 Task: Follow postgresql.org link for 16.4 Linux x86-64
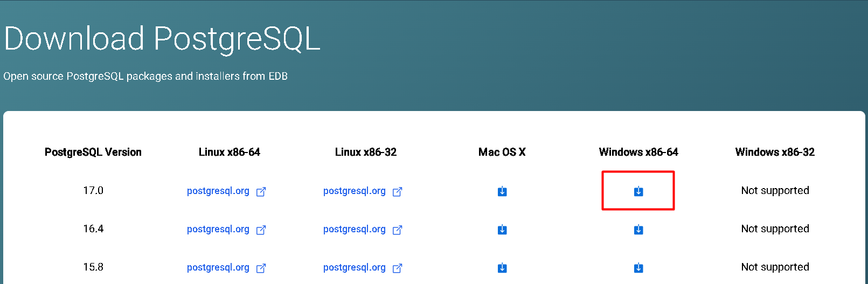218,229
